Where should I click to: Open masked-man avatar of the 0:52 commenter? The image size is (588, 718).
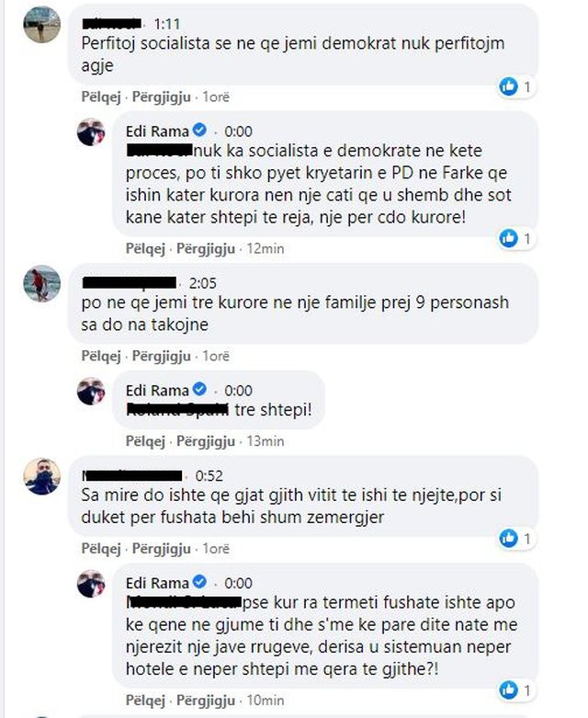42,476
